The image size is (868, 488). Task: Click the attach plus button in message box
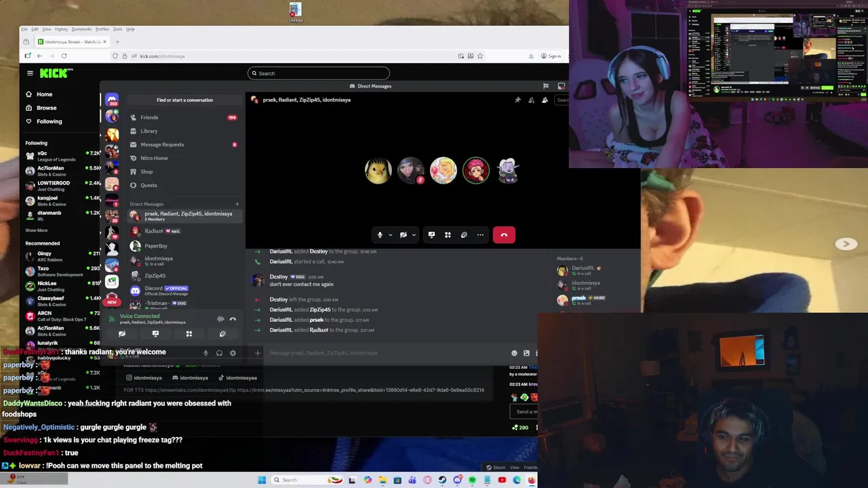click(x=257, y=353)
